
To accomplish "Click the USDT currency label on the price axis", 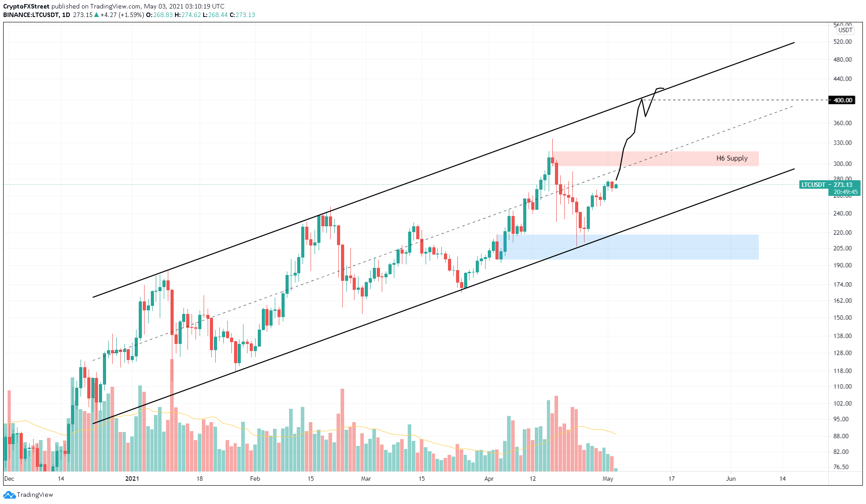I will coord(845,30).
